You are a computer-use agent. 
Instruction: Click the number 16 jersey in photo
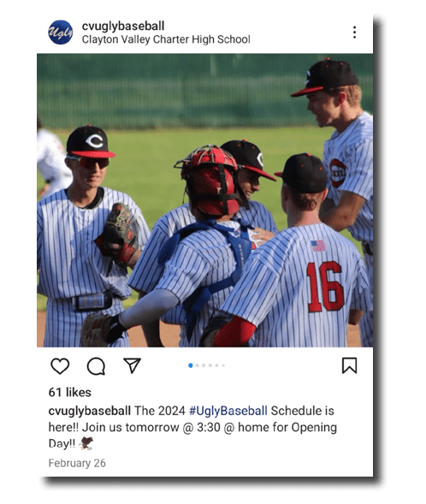pyautogui.click(x=325, y=287)
